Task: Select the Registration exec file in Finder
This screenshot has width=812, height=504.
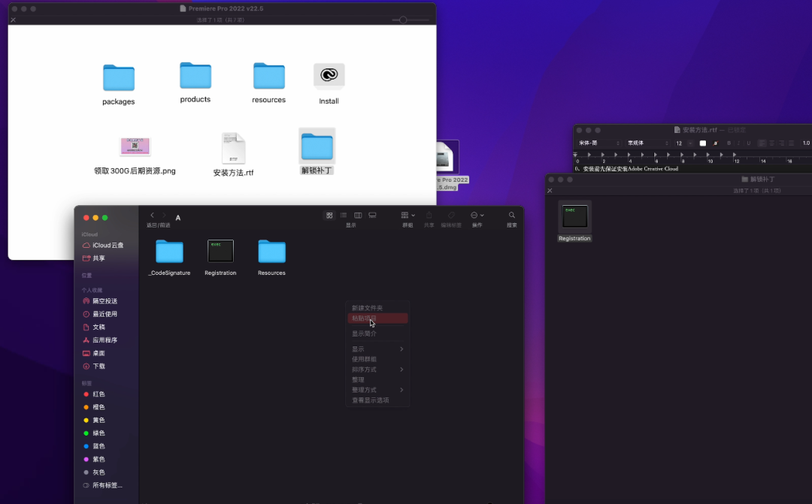Action: pos(220,252)
